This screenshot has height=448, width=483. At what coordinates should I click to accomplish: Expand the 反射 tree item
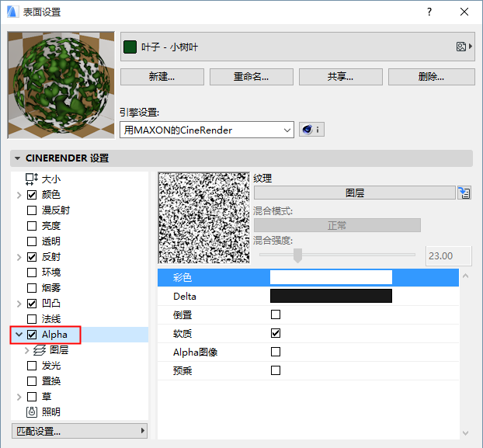point(19,257)
